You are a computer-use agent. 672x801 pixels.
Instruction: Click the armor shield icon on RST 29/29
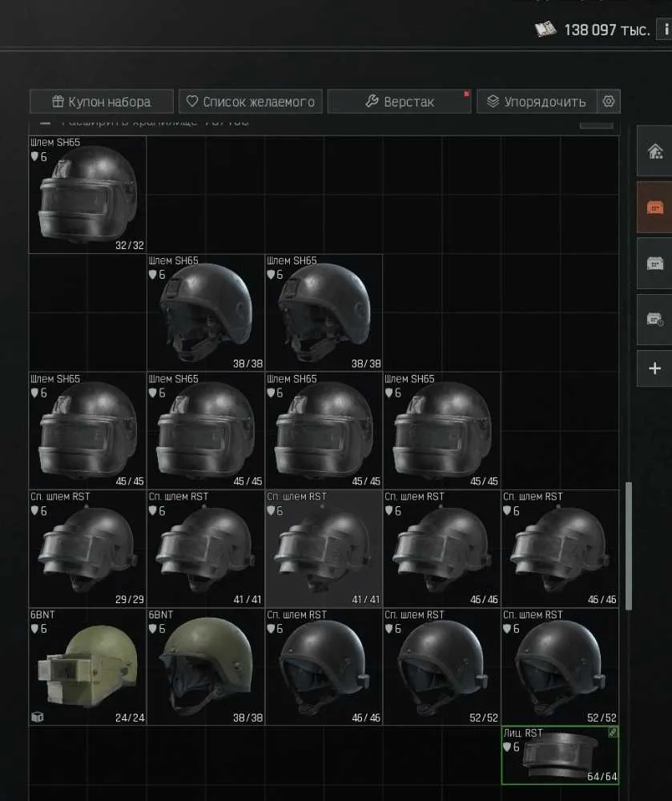(34, 510)
